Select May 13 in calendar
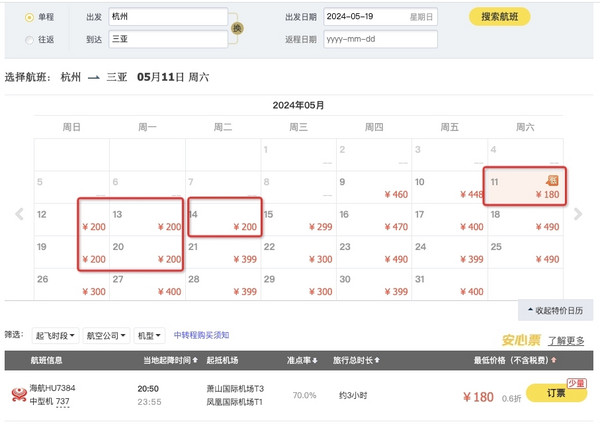Viewport: 600px width, 426px height. [x=147, y=220]
